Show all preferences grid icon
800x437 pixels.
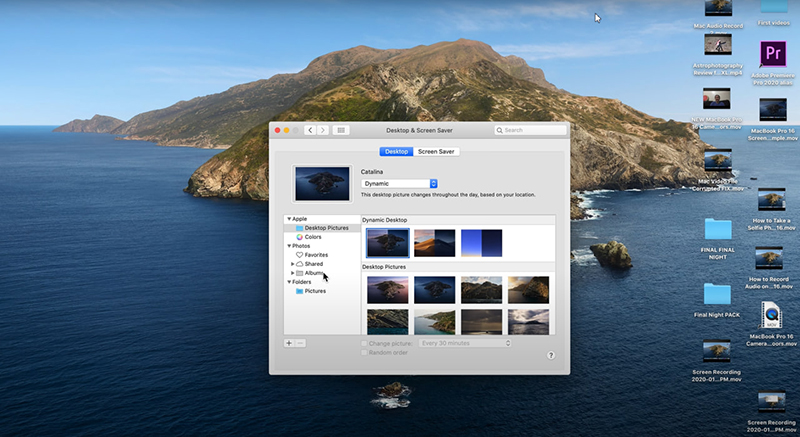coord(340,130)
